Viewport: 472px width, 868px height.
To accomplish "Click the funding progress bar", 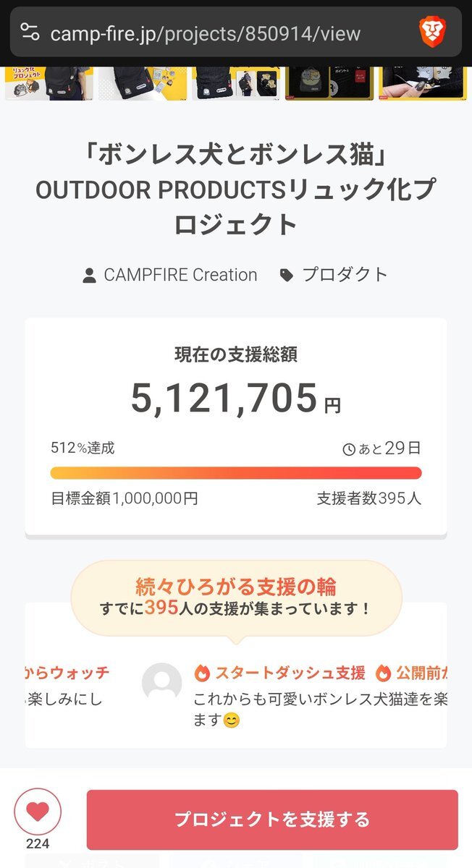I will (236, 473).
